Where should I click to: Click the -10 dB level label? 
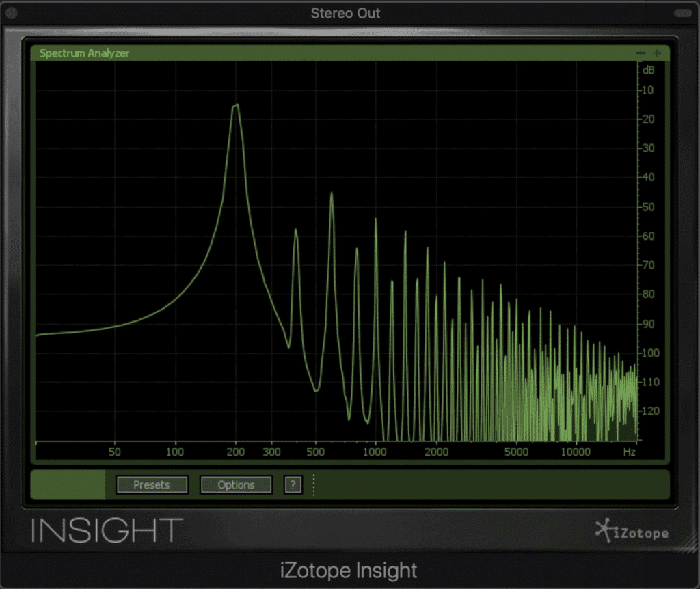point(647,90)
